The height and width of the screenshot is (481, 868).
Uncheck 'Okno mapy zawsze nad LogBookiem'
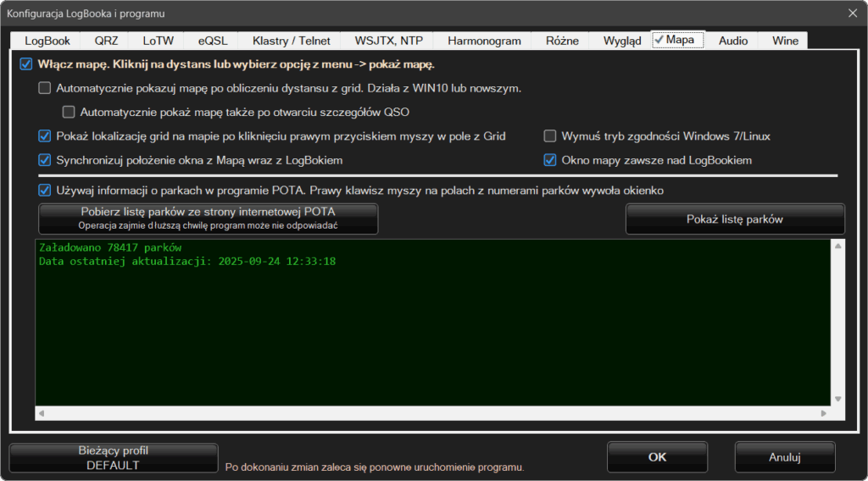549,160
